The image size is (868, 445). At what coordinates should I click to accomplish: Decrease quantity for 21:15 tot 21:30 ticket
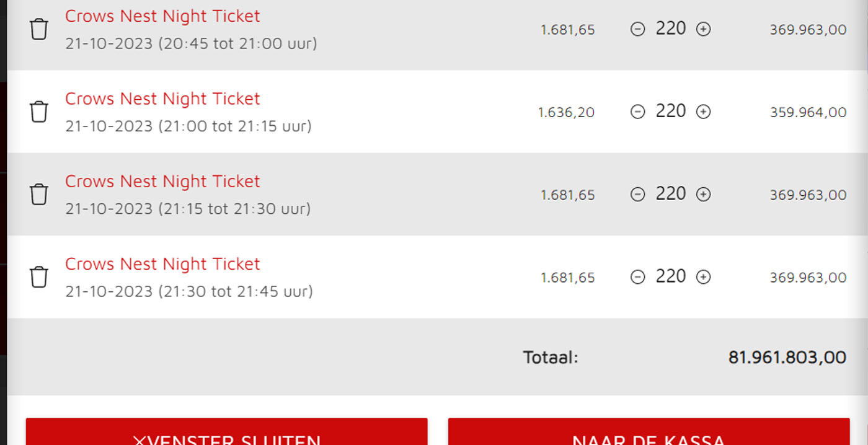tap(637, 194)
